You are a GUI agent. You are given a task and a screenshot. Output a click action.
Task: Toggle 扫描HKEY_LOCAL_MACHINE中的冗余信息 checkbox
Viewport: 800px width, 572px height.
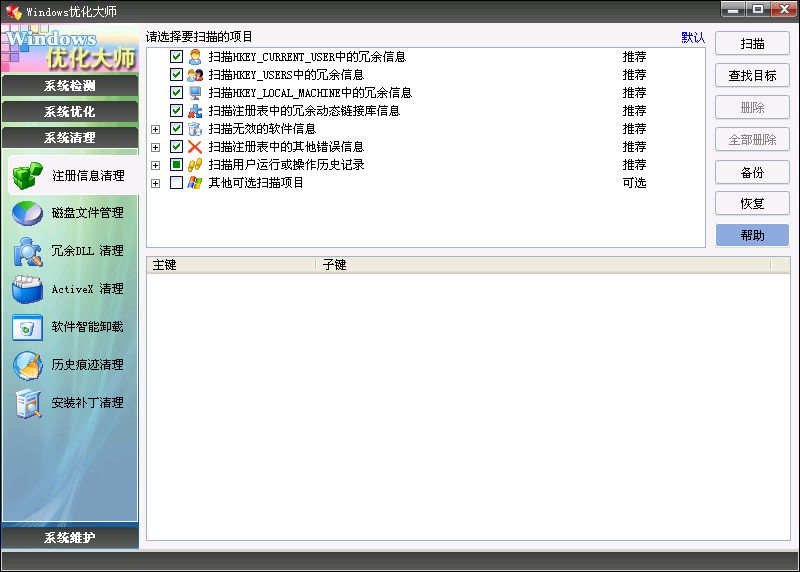coord(177,93)
